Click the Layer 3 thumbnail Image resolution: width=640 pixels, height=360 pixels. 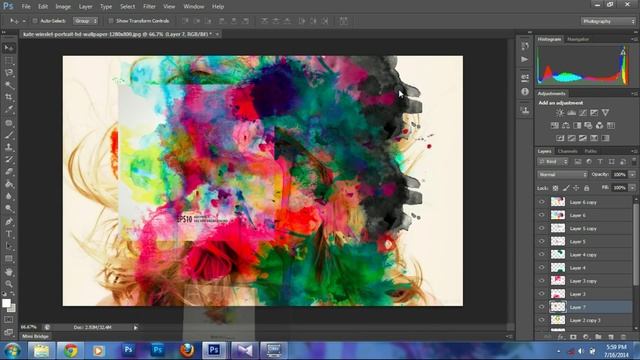click(x=558, y=294)
